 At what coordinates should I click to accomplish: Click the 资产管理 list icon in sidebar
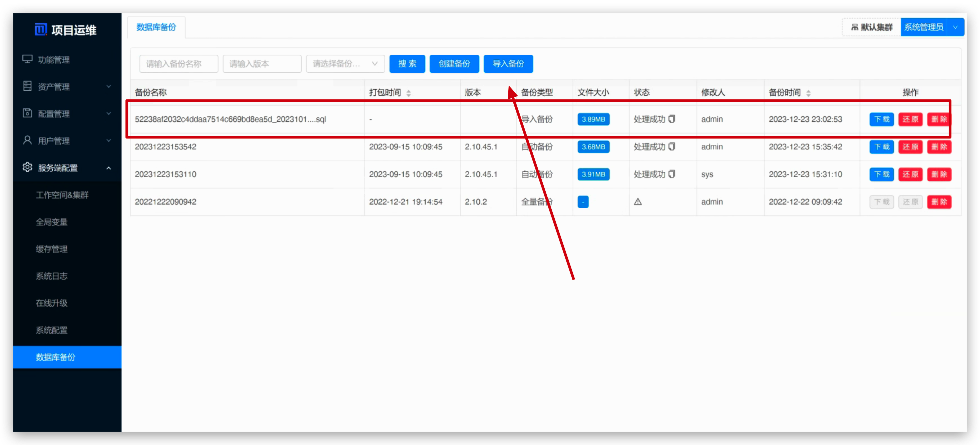[27, 86]
